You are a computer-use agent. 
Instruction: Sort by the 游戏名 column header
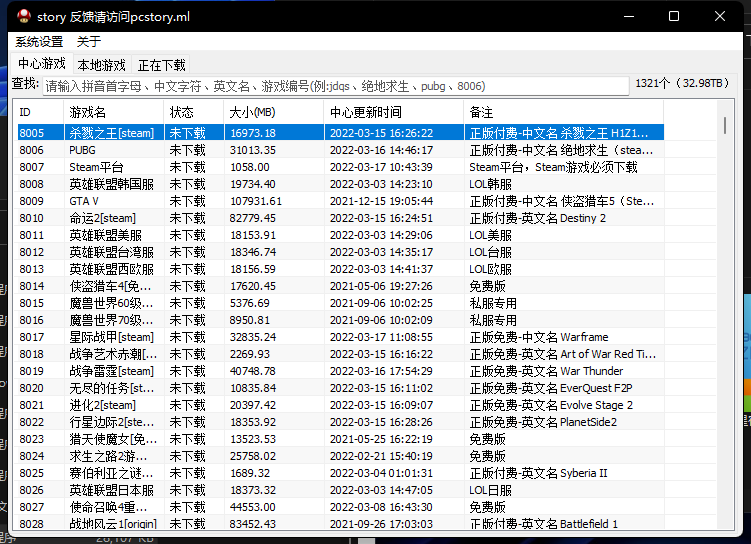114,113
